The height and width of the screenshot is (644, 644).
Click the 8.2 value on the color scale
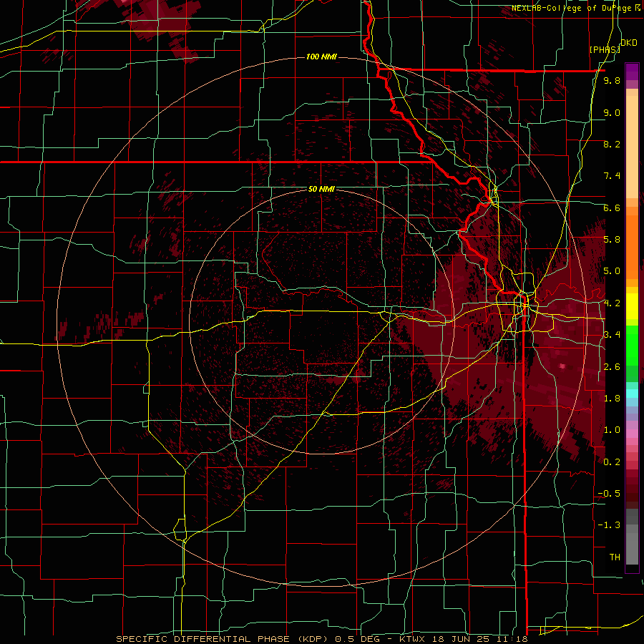pyautogui.click(x=612, y=144)
